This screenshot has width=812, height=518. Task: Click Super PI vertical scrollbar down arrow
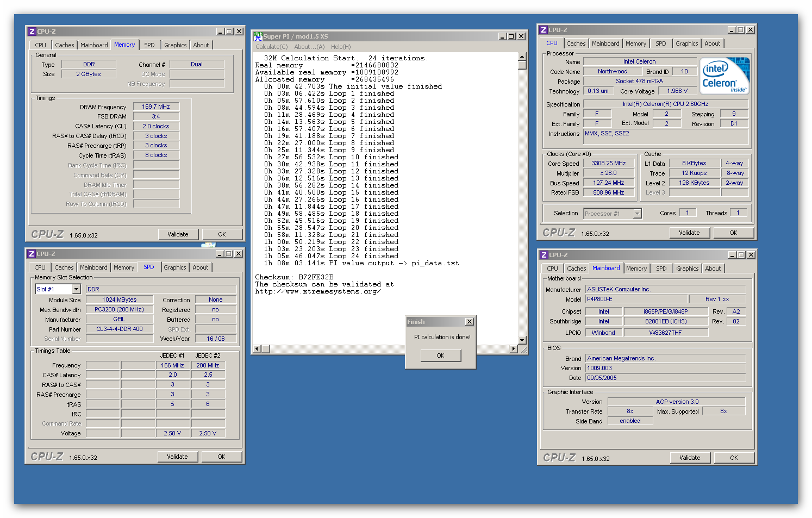522,340
